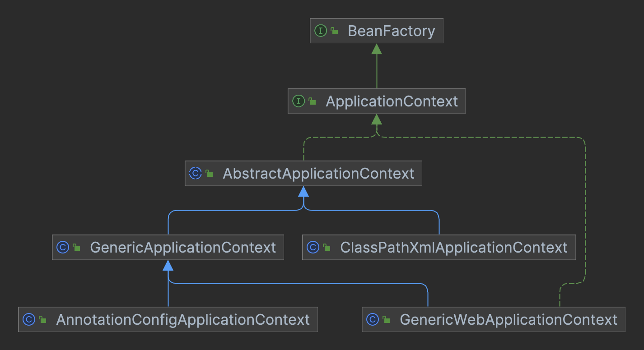Screen dimensions: 644x350
Task: Click the lock icon on GenericApplicationContext node
Action: 76,247
